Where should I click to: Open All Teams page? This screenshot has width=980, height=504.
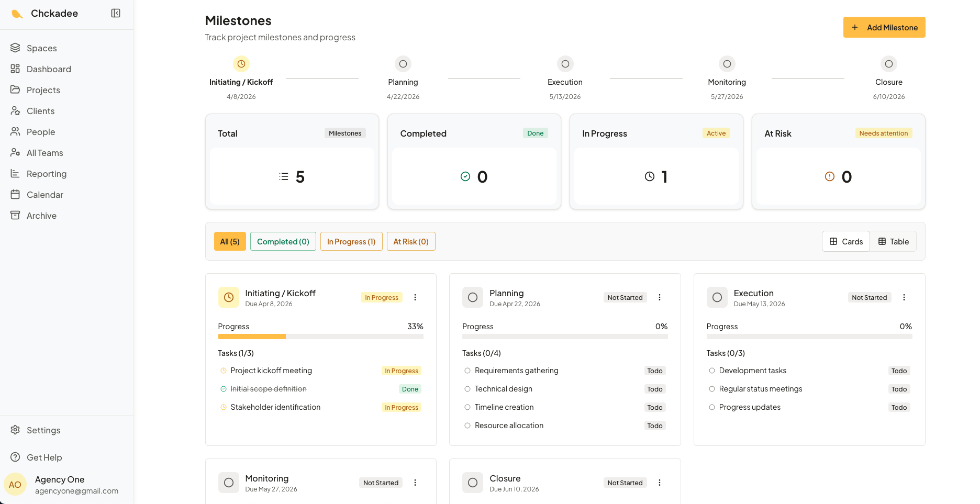point(45,153)
